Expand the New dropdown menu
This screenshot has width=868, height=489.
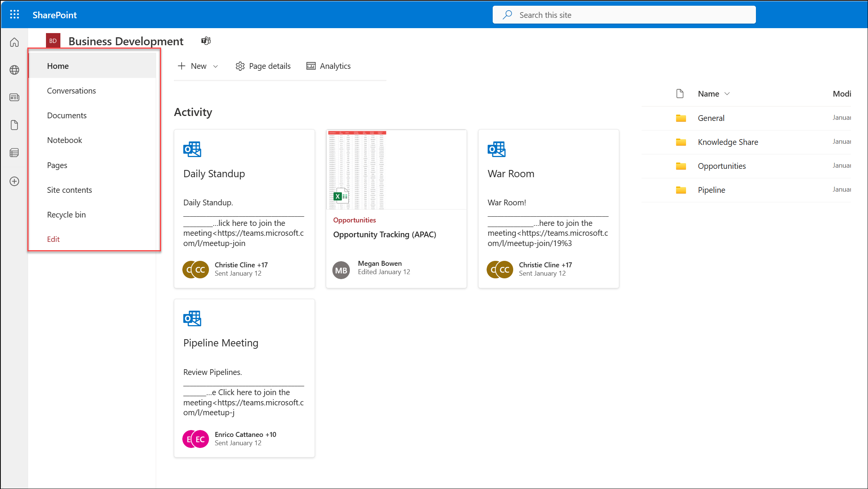216,66
